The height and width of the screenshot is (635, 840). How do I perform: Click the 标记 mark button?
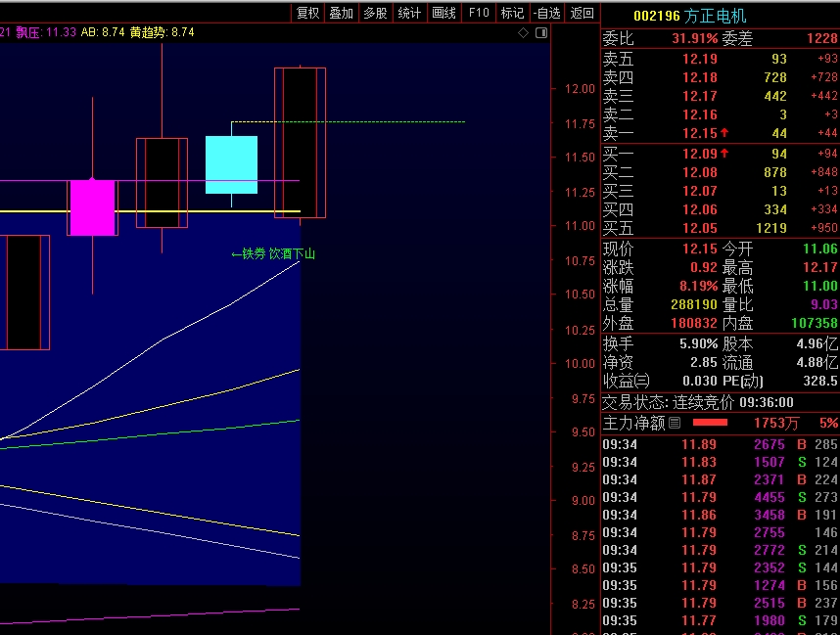512,13
